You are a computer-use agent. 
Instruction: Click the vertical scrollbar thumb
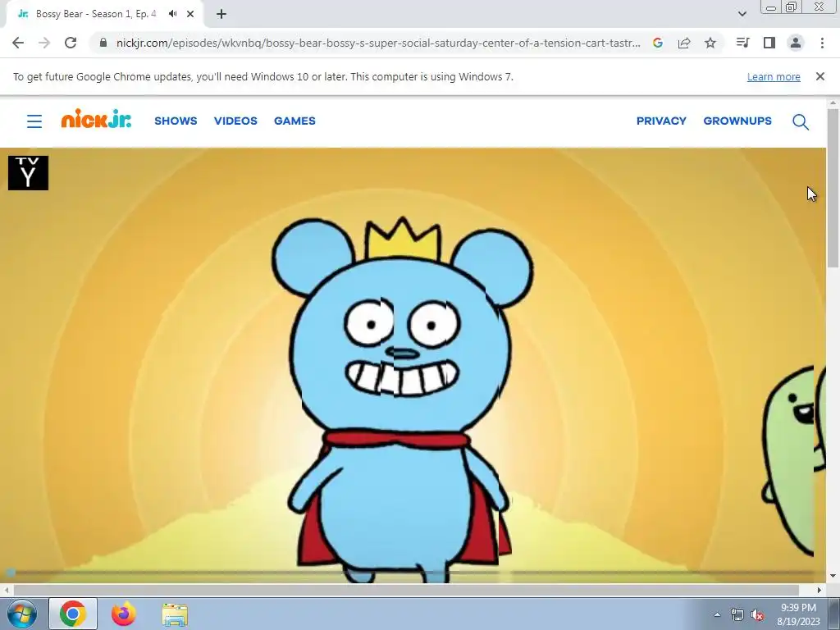pos(833,188)
